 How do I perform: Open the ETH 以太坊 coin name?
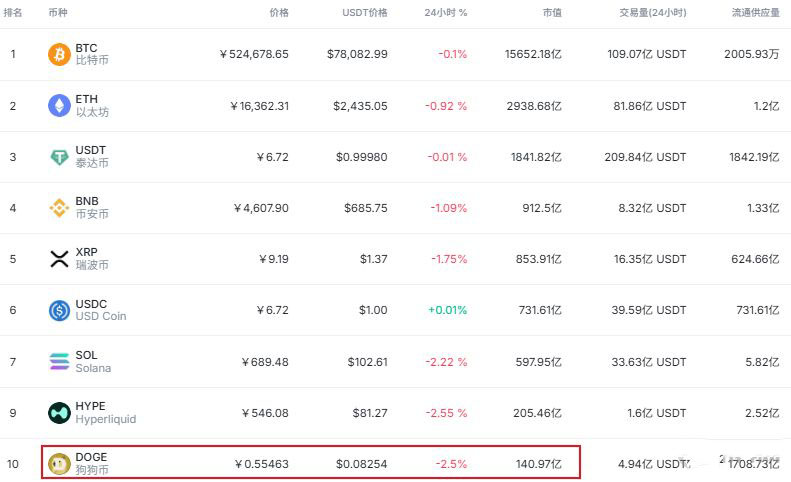92,105
